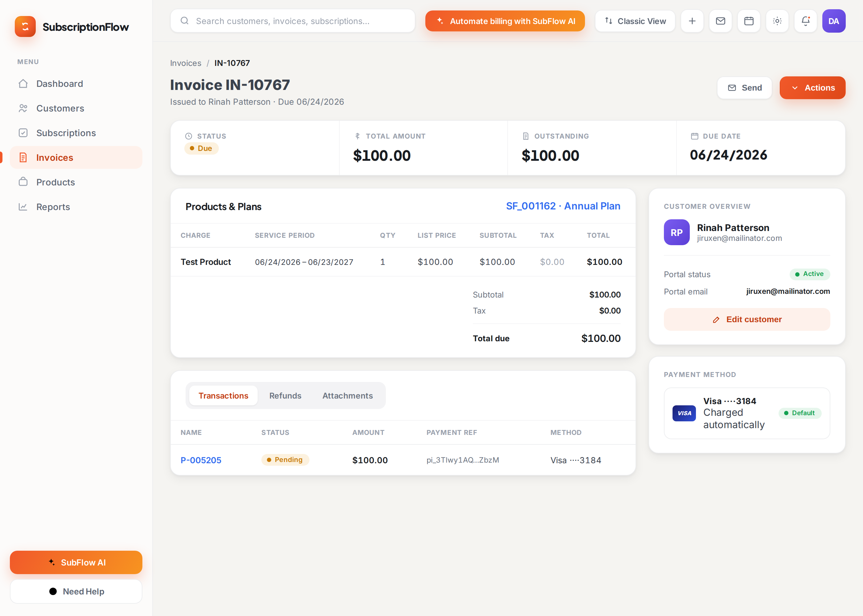The image size is (863, 616).
Task: Open payment P-005205 link
Action: (201, 460)
